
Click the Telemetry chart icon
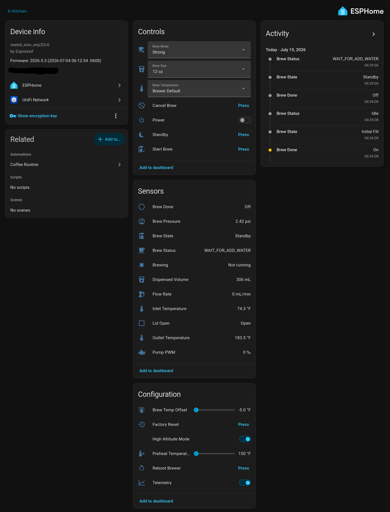(x=141, y=483)
